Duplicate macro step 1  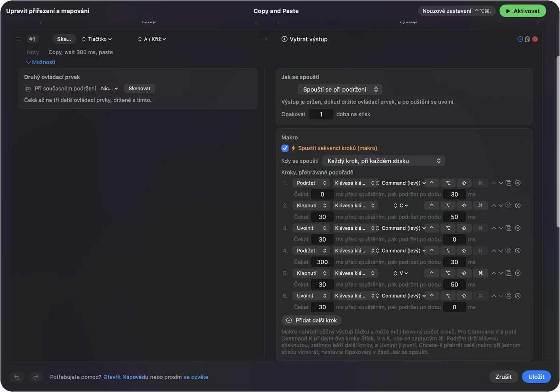508,183
